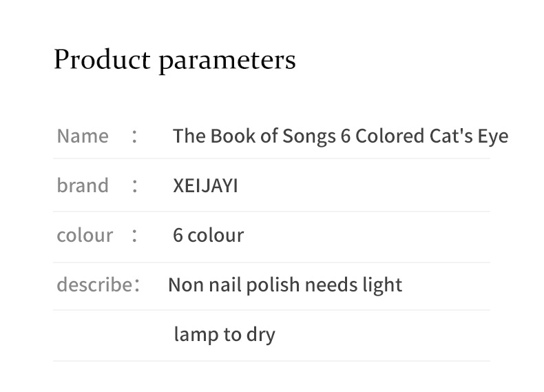
Task: Click the bottom divider under lamp to dry
Action: (271, 360)
